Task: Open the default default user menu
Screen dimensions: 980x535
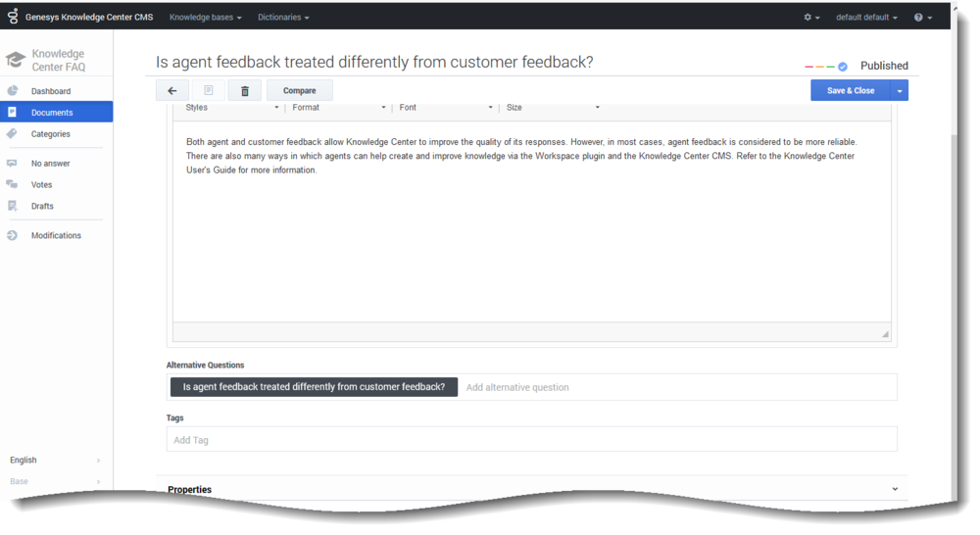Action: 866,18
